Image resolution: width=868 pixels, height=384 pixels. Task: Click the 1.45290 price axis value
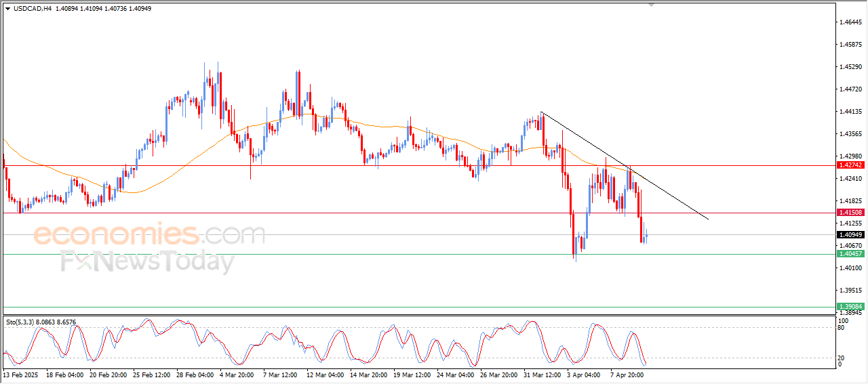click(851, 67)
